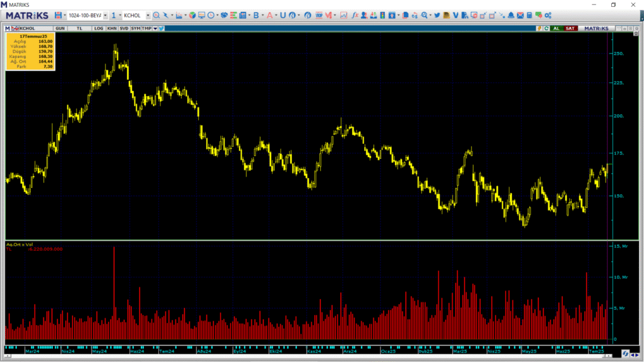The width and height of the screenshot is (644, 362).
Task: Open the alarm bell icon in toolbar
Action: point(511,15)
